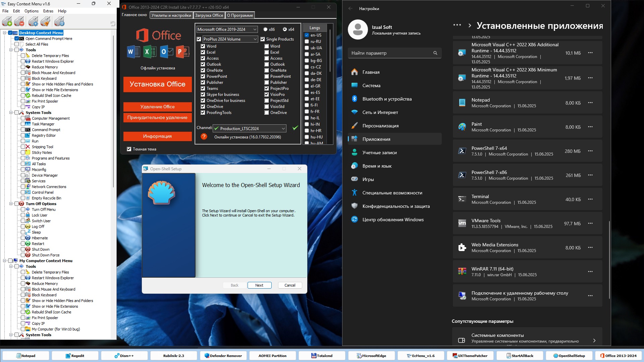Click the undo arrow in Easy Context Menu toolbar
This screenshot has width=644, height=362.
click(113, 24)
